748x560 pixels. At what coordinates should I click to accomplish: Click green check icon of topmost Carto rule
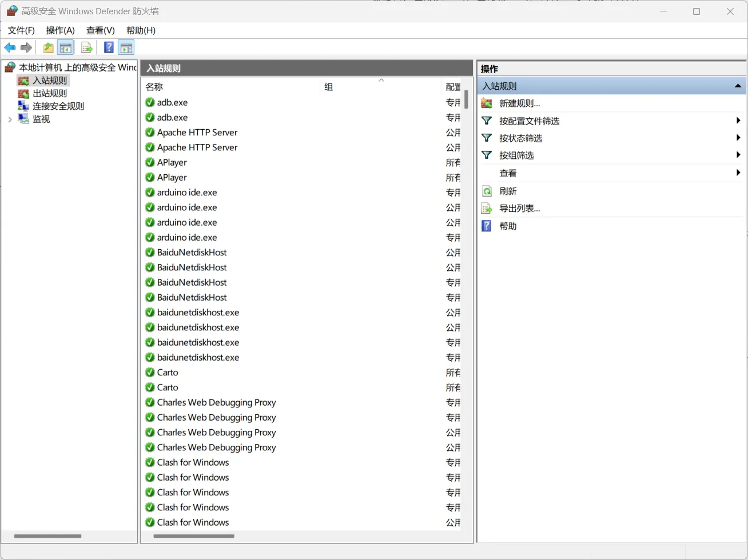point(150,373)
